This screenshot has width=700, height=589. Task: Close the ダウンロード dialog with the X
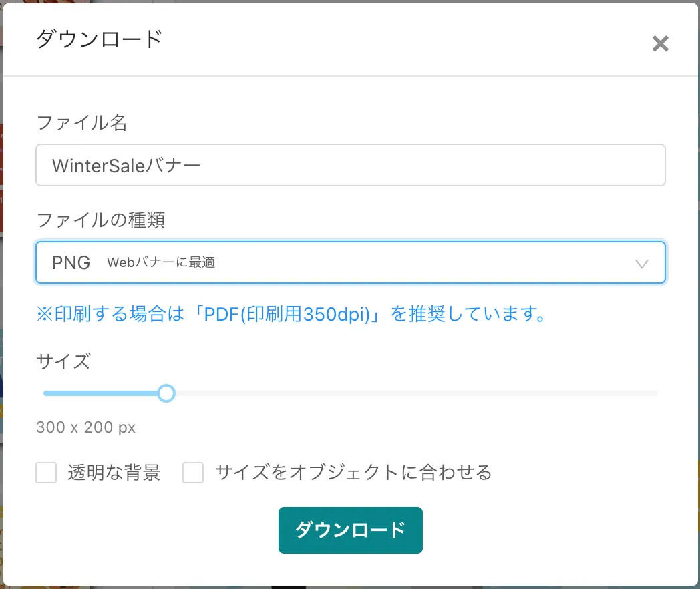[x=660, y=43]
